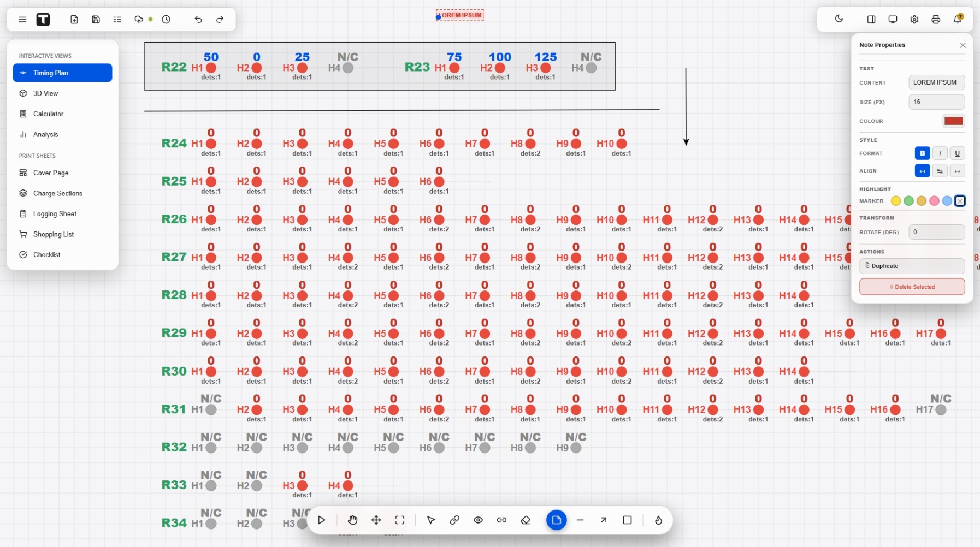Open the history clock icon
The height and width of the screenshot is (547, 980).
click(166, 20)
